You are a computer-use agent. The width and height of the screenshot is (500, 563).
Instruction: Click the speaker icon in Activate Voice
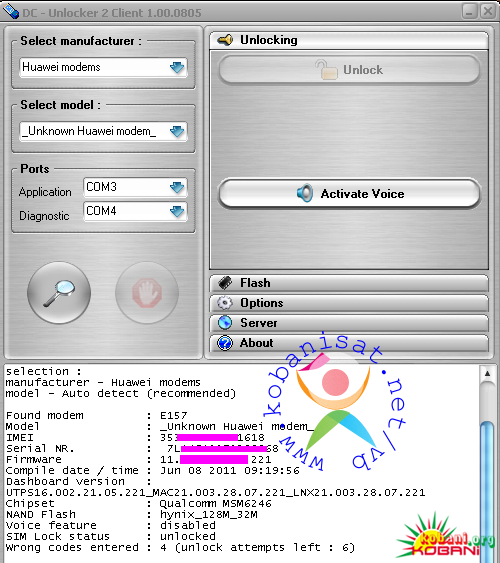click(305, 193)
